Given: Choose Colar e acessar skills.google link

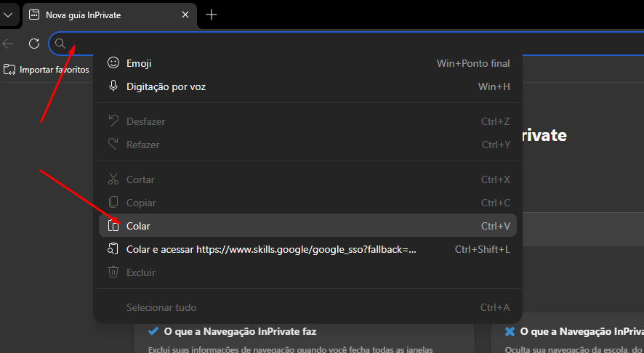Looking at the screenshot, I should 308,249.
